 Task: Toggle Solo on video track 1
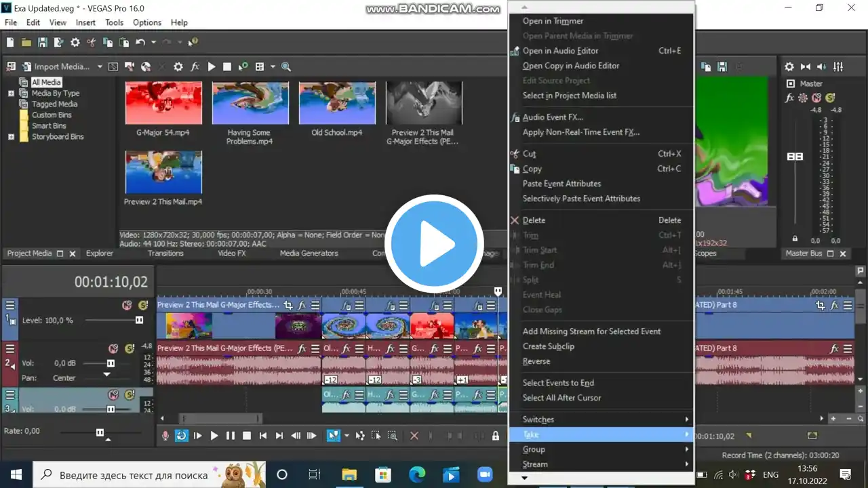pos(142,306)
